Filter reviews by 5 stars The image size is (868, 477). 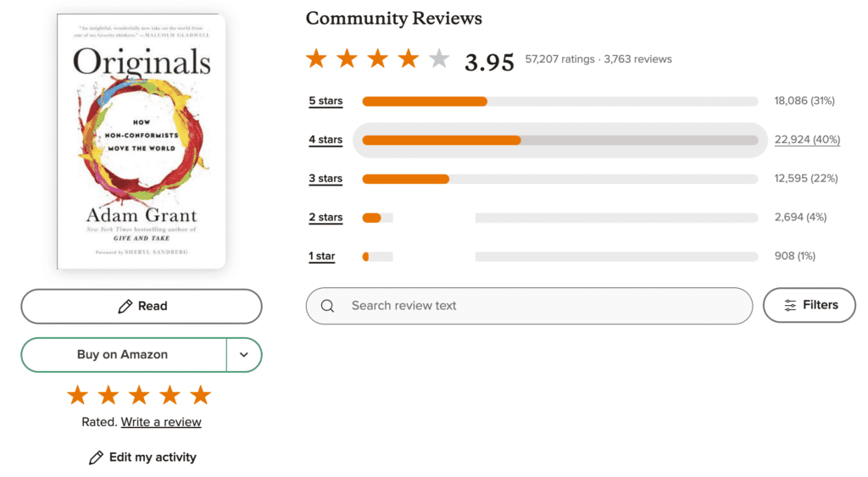325,102
